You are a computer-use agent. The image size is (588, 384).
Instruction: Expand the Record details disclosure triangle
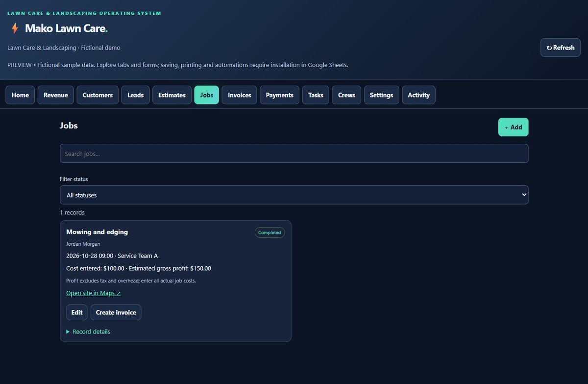pyautogui.click(x=68, y=332)
